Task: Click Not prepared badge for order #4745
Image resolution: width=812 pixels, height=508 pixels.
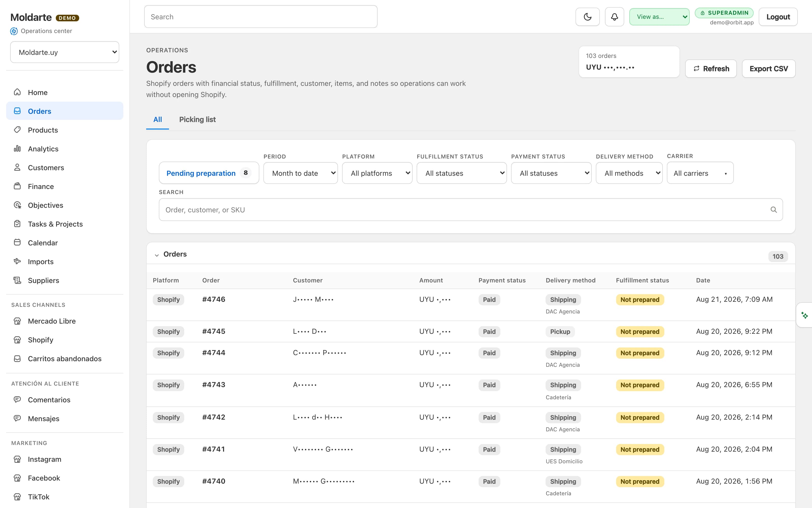Action: [640, 332]
